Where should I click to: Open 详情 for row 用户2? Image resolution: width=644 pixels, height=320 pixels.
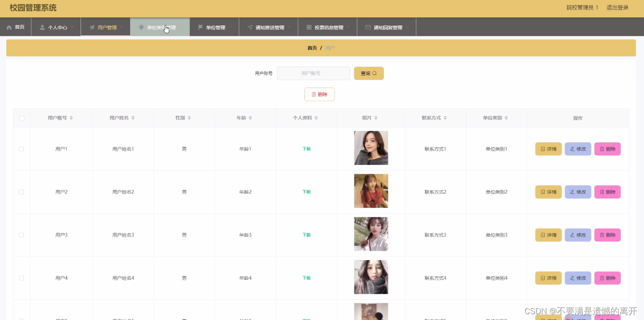(548, 192)
